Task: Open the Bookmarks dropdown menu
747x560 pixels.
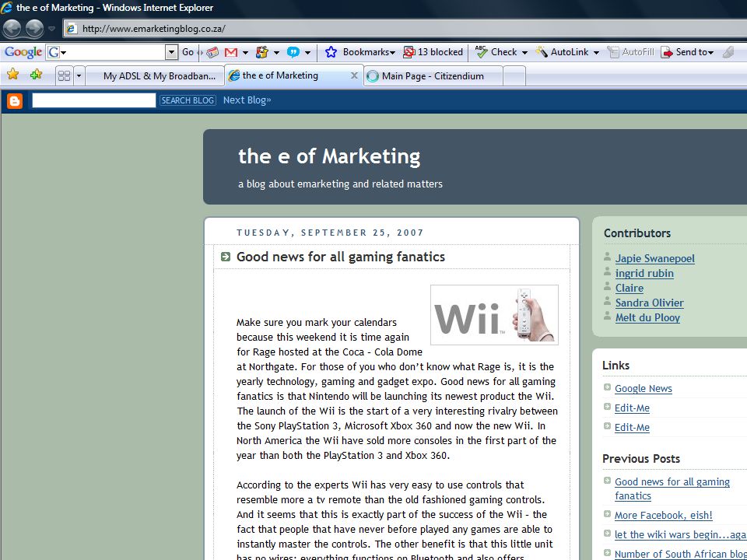Action: [369, 52]
